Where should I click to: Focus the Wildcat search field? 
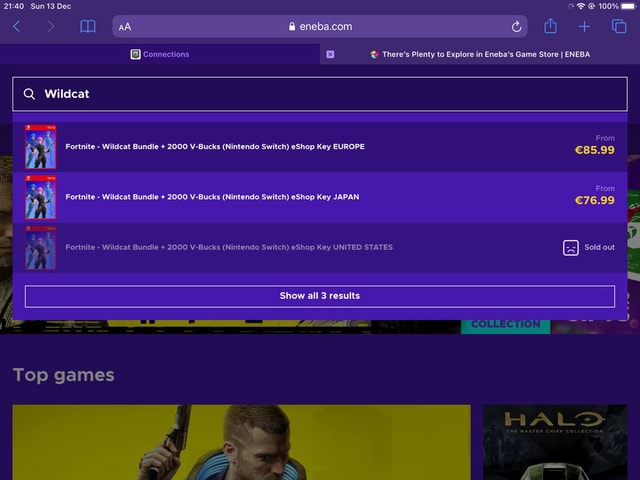320,94
